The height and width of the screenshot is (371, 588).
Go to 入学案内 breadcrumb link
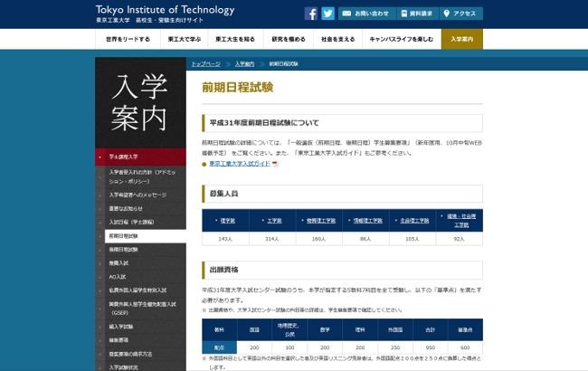click(x=244, y=64)
